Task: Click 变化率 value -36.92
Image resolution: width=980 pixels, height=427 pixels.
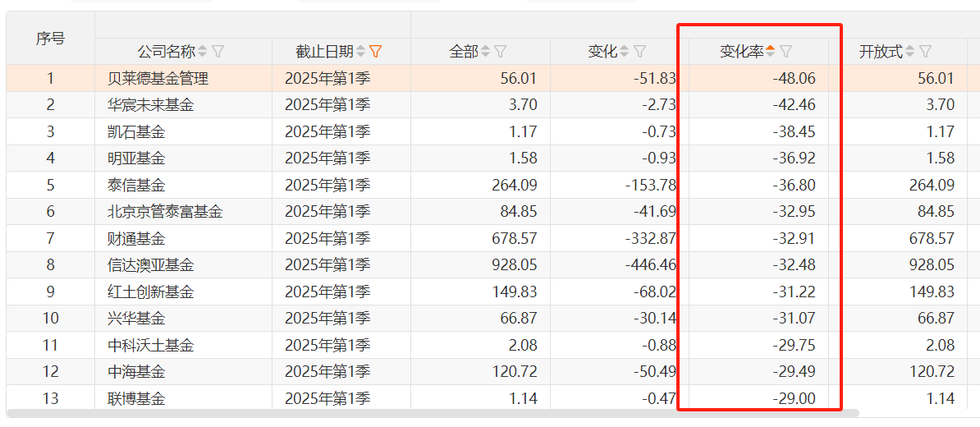Action: click(794, 158)
